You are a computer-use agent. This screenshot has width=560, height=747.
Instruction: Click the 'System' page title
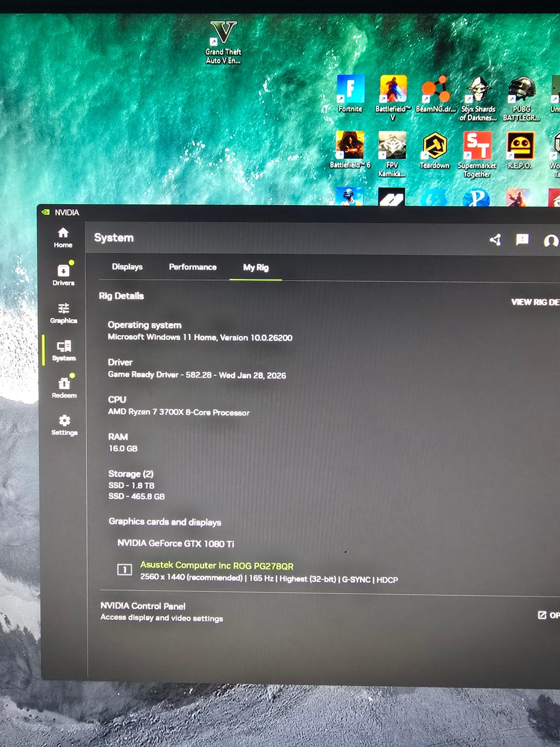[114, 238]
